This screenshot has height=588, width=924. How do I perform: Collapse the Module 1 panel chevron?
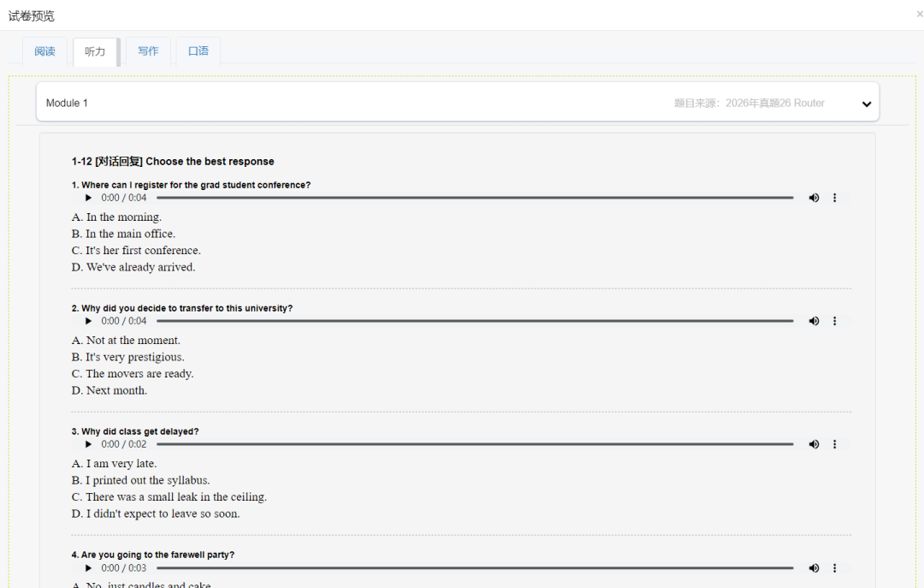[x=866, y=104]
